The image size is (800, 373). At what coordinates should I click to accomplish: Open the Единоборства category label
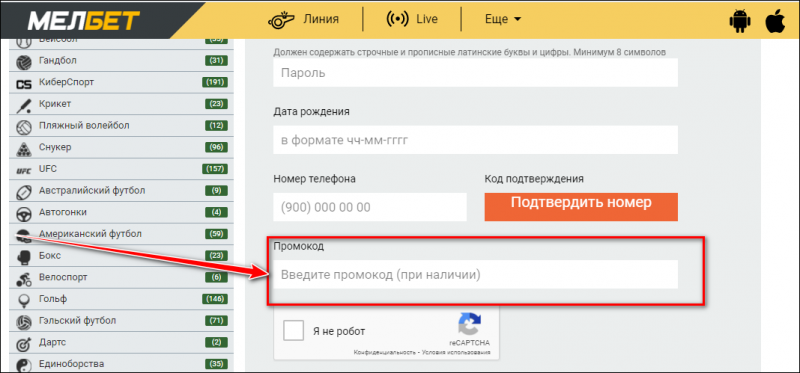(71, 364)
